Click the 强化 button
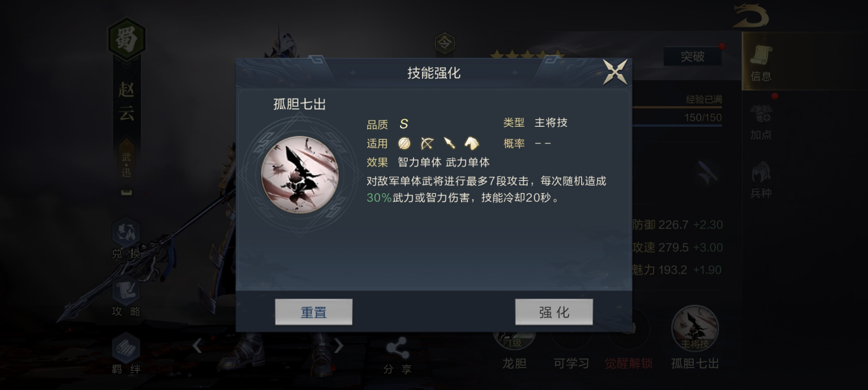Screen dimensions: 868x390 [554, 312]
